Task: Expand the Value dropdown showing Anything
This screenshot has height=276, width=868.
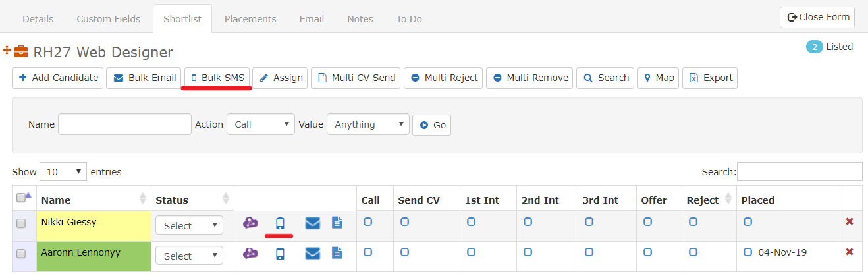Action: (x=367, y=124)
